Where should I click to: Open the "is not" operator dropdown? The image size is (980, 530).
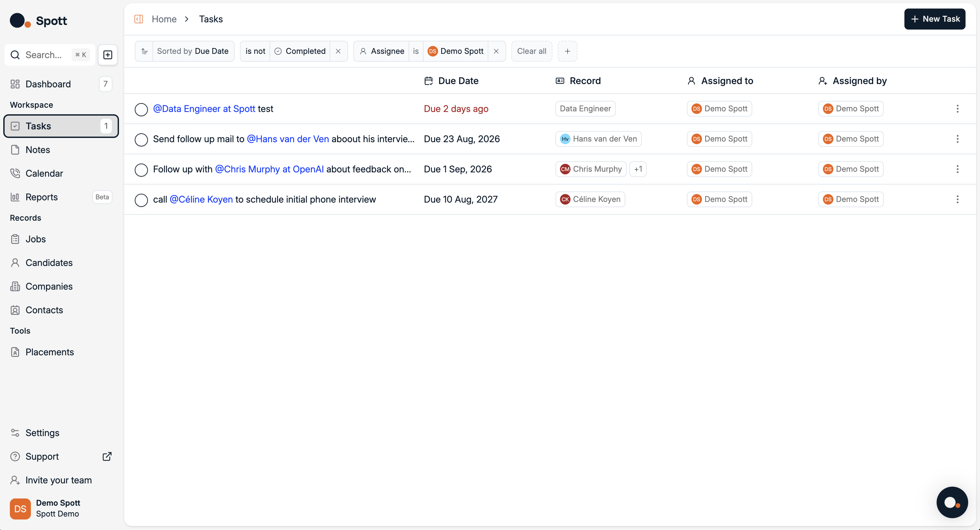255,51
